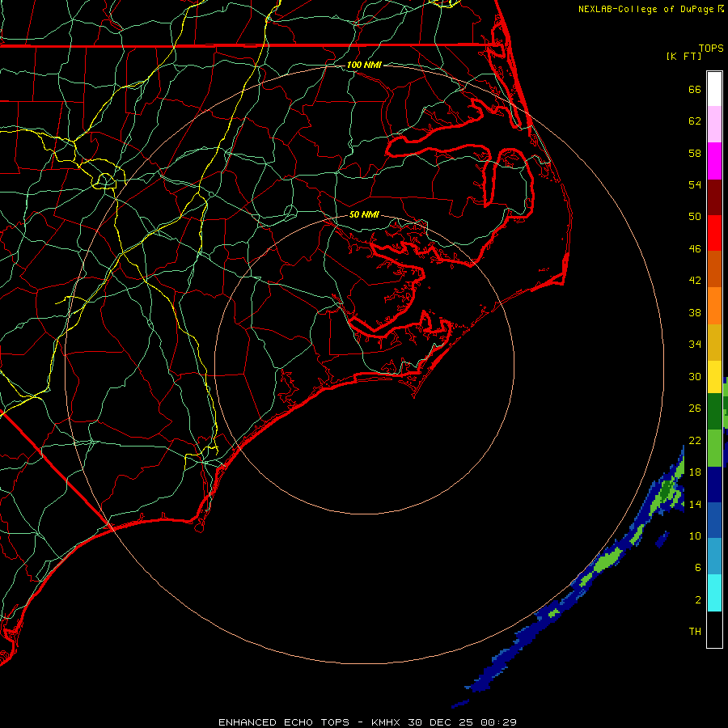The width and height of the screenshot is (728, 728).
Task: Click the KMHX station identifier
Action: (x=387, y=722)
